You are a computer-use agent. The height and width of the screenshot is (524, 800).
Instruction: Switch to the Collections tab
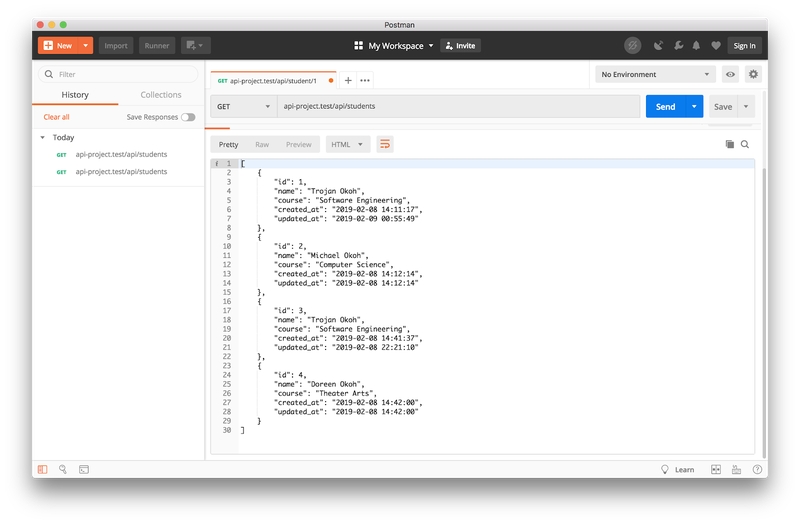point(160,95)
